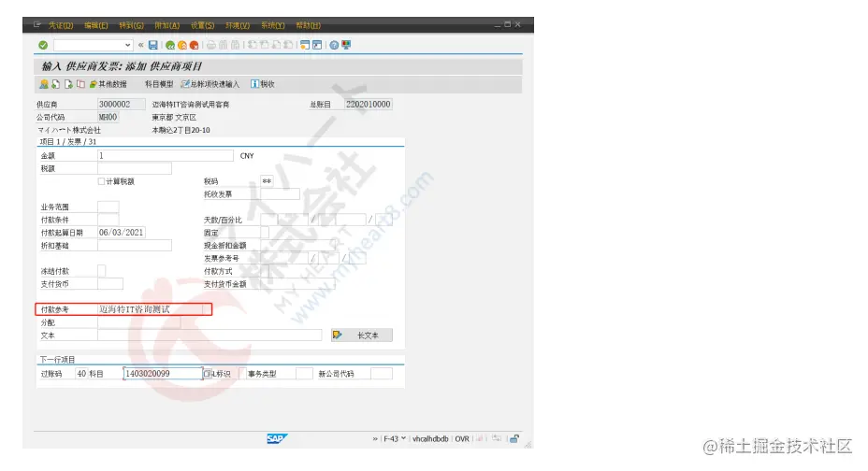868x471 pixels.
Task: Open the 附加(A) menu
Action: pos(166,25)
